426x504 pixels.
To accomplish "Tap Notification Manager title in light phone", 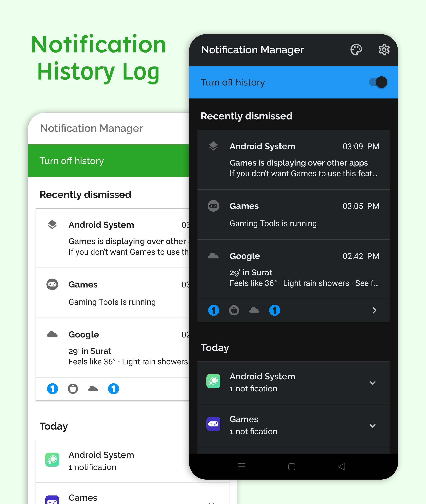I will (92, 128).
